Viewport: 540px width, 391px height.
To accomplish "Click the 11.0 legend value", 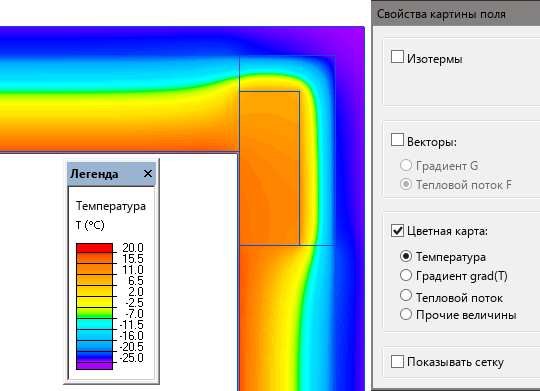I will (x=133, y=270).
